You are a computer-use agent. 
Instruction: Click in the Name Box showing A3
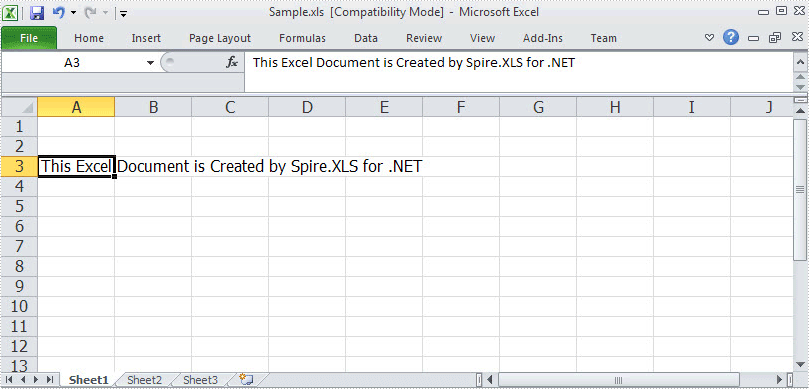pos(72,63)
